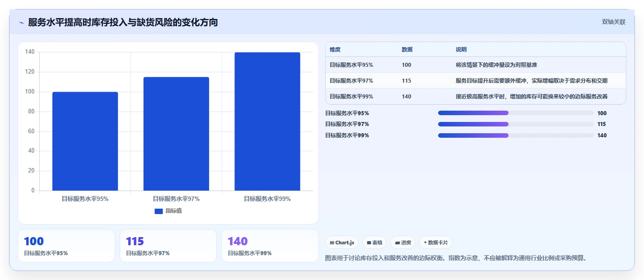This screenshot has height=280, width=644.
Task: Click the y-axis value 60
Action: (x=31, y=131)
